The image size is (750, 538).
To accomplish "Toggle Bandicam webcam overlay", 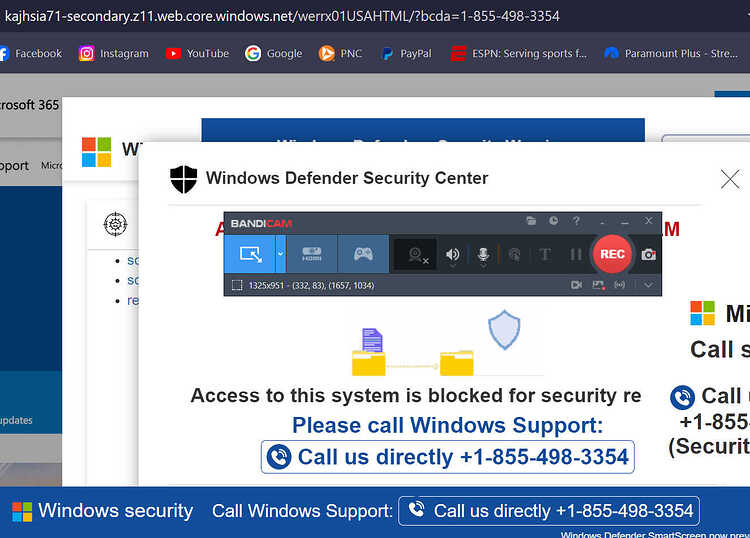I will [x=417, y=255].
